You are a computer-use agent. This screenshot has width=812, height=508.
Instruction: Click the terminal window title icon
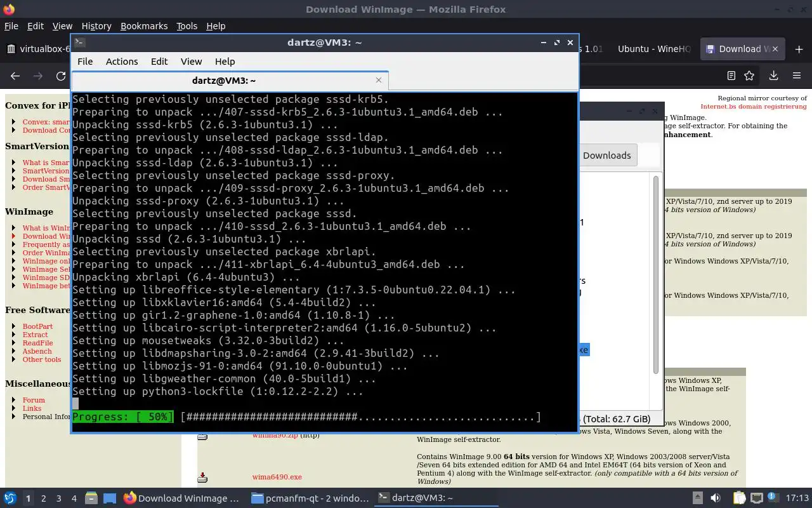pyautogui.click(x=79, y=43)
